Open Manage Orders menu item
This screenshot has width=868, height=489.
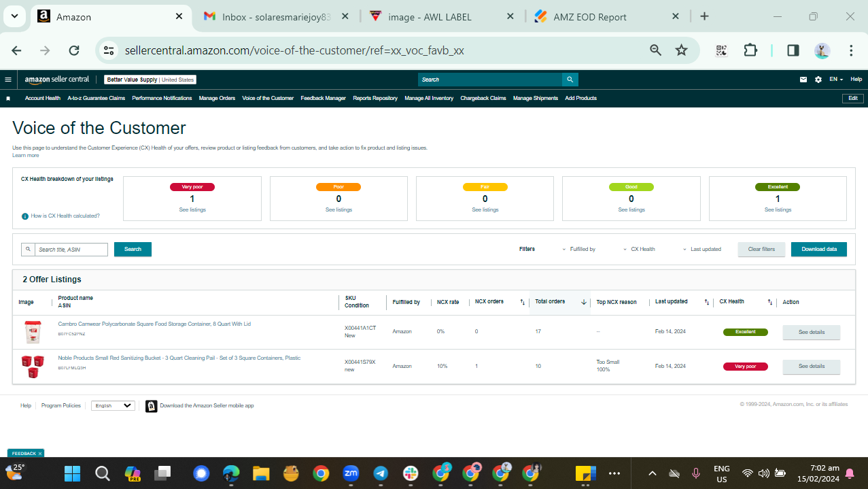coord(217,99)
